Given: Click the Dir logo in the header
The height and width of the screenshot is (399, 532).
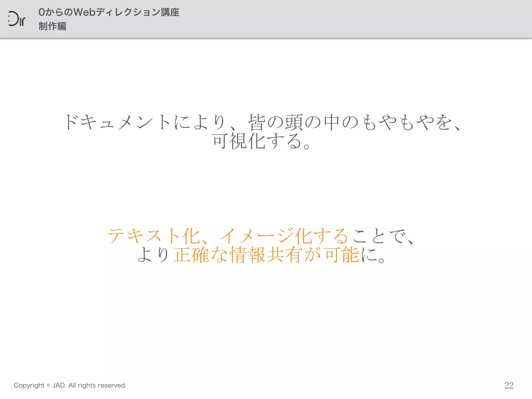Looking at the screenshot, I should click(x=17, y=19).
